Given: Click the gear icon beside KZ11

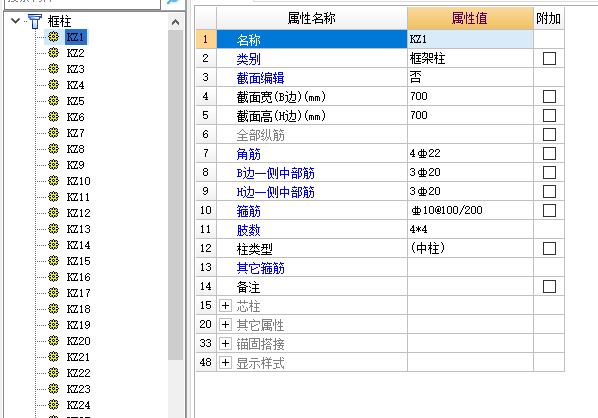Looking at the screenshot, I should point(53,197).
